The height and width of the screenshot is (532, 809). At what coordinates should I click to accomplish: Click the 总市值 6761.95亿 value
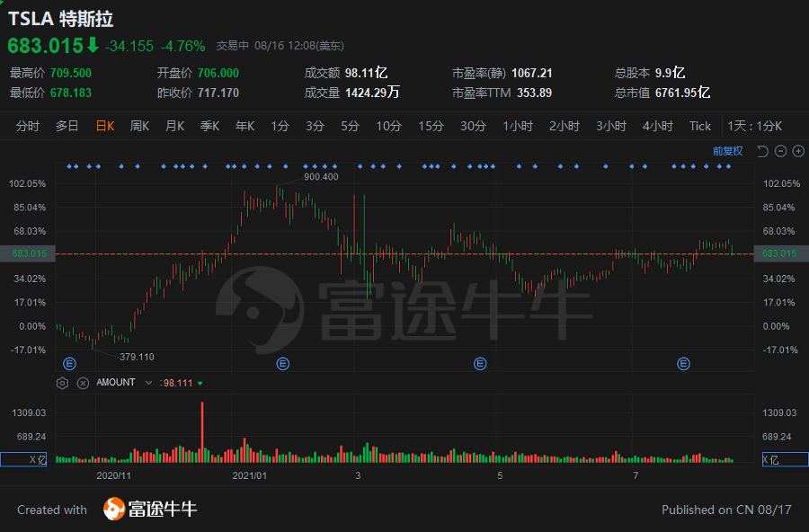682,93
